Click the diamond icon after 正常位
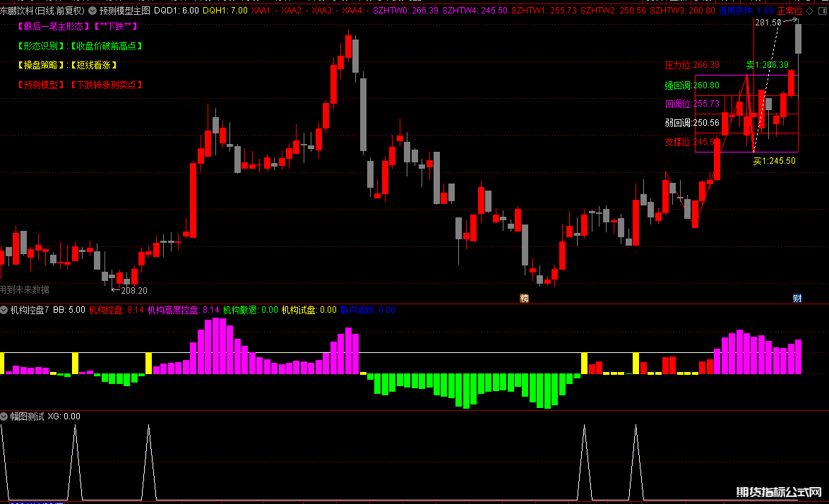The width and height of the screenshot is (829, 504). tap(809, 11)
